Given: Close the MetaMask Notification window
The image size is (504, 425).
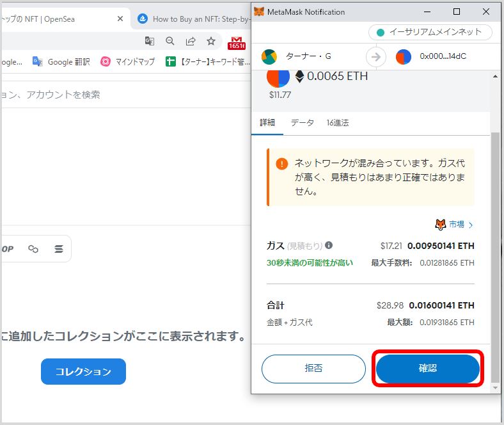Looking at the screenshot, I should [486, 12].
